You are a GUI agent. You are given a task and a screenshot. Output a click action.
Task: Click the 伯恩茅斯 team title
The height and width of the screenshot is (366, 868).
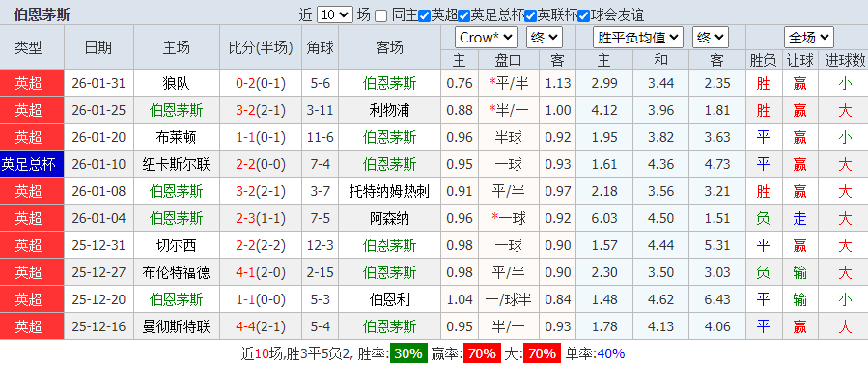tap(42, 14)
